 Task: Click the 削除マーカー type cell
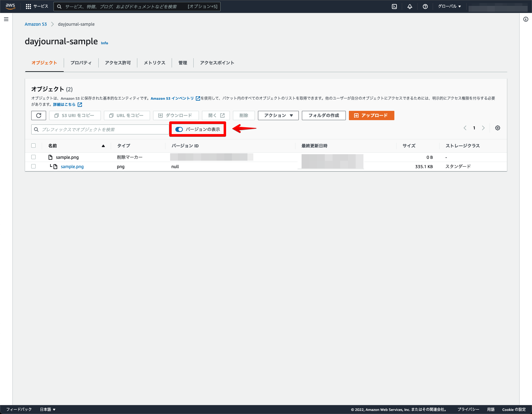[130, 157]
